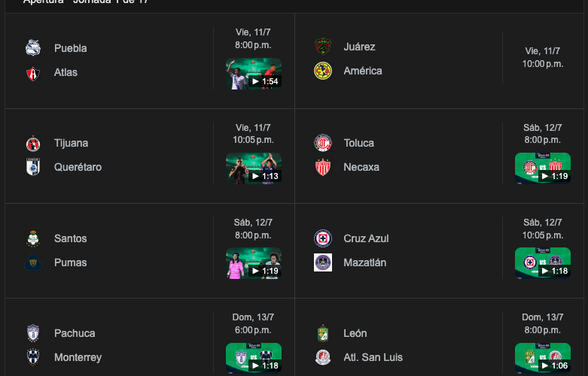Viewport: 588px width, 376px height.
Task: Click the América club logo
Action: pos(323,71)
